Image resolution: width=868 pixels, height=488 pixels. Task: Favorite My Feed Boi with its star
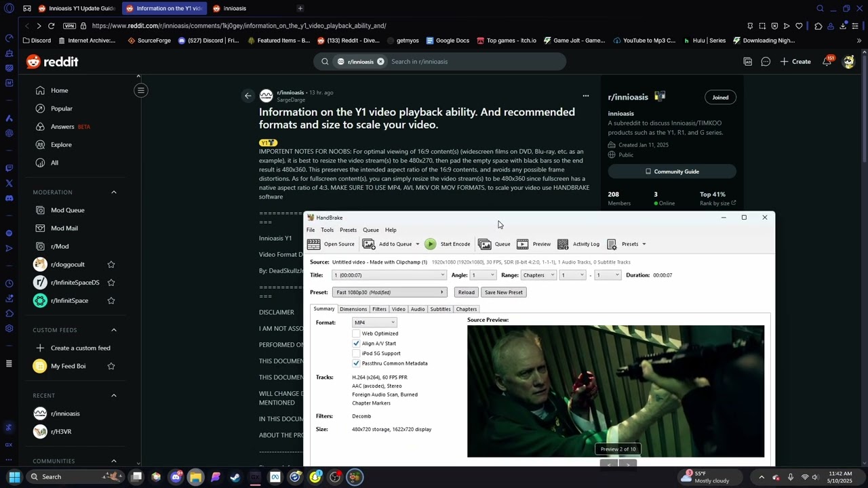pyautogui.click(x=111, y=366)
